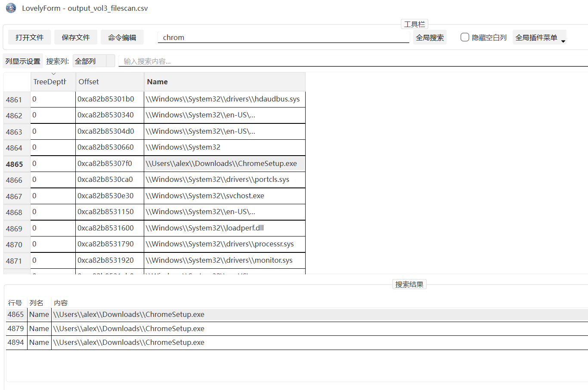Click the 保存文件 button
This screenshot has height=390, width=588.
point(76,37)
